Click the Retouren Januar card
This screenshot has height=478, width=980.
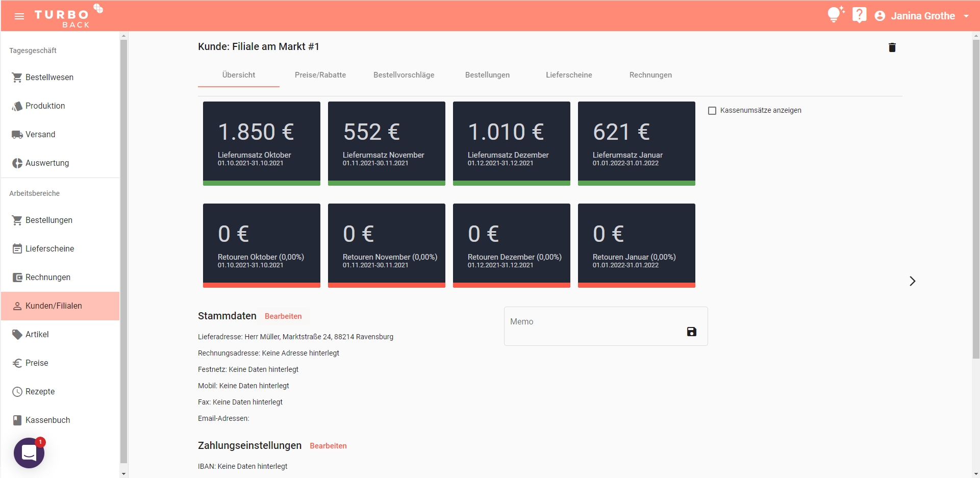(637, 245)
